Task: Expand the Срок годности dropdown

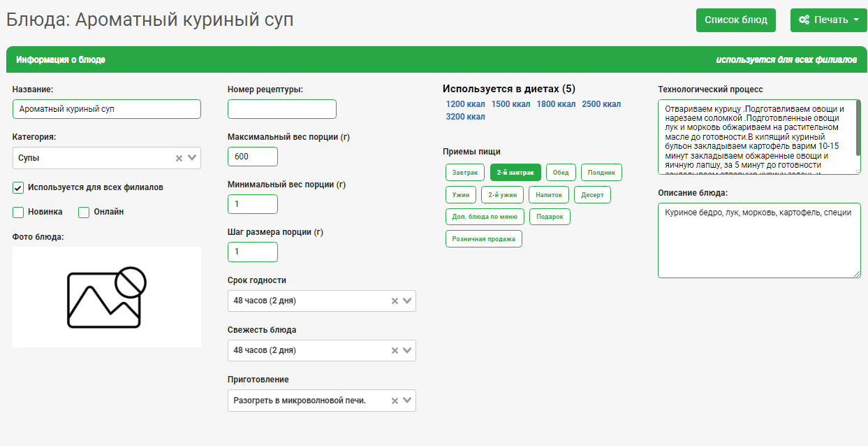Action: coord(408,301)
